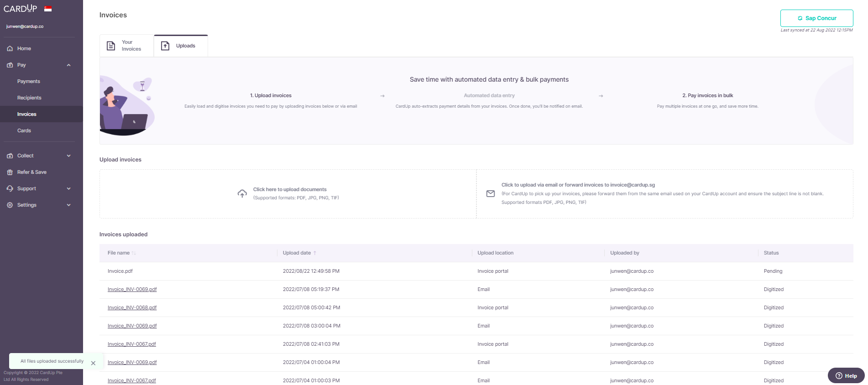Click the email envelope icon
The width and height of the screenshot is (868, 385).
491,194
